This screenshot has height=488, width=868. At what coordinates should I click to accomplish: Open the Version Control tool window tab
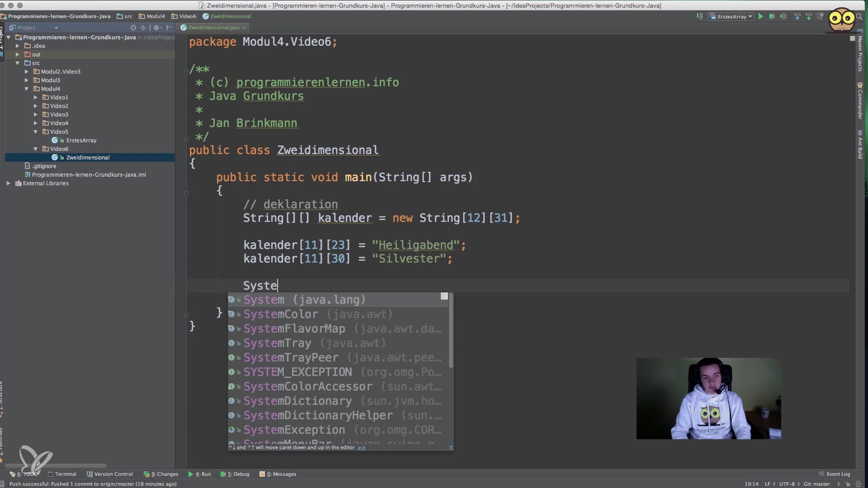[x=110, y=474]
